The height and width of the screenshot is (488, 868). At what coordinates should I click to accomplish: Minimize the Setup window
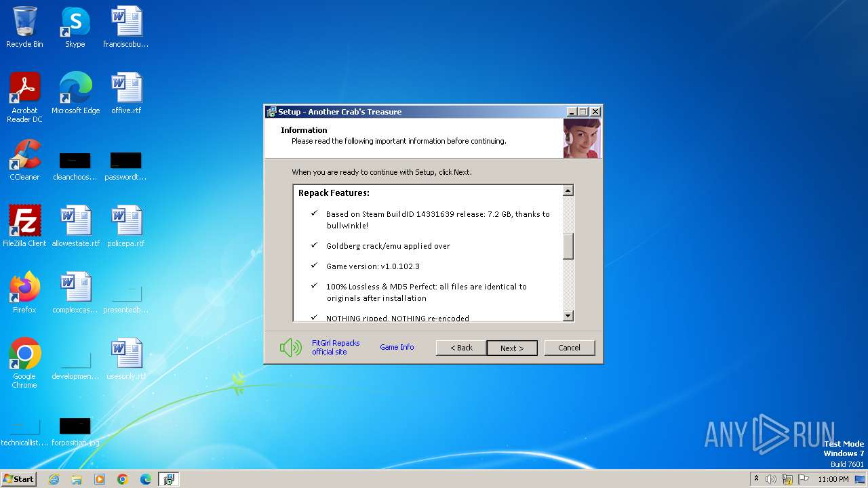point(572,112)
